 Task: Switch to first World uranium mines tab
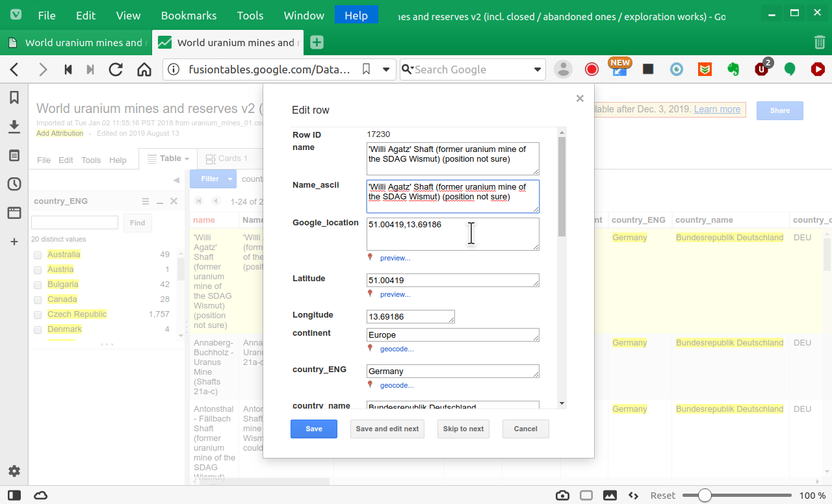[x=76, y=43]
